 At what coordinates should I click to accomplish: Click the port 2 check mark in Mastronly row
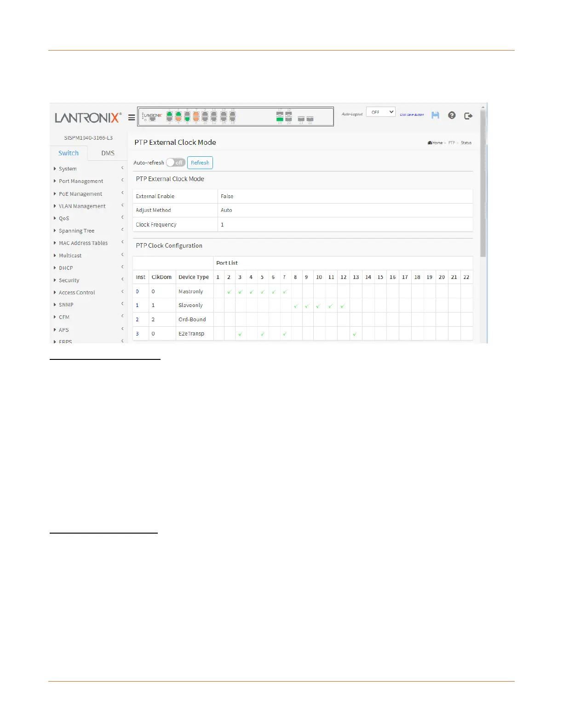[229, 292]
